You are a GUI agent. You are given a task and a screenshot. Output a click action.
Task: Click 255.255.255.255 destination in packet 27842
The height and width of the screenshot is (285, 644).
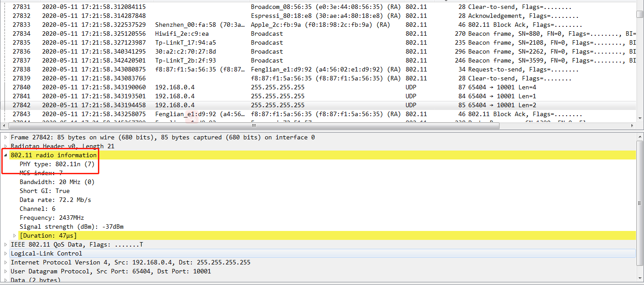pyautogui.click(x=278, y=105)
